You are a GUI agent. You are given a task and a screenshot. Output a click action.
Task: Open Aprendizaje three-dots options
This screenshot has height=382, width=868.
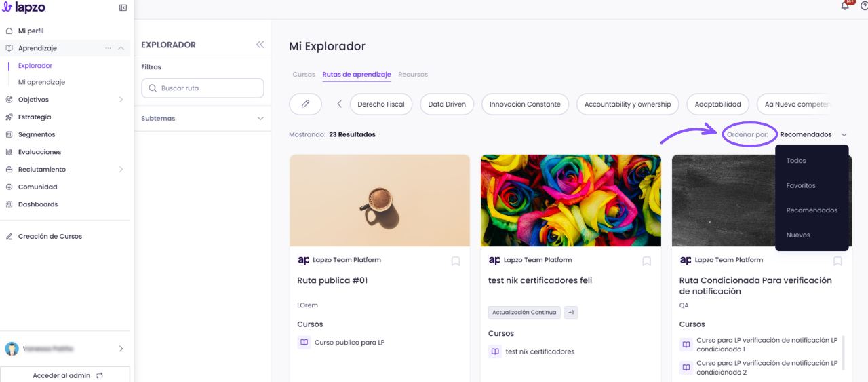point(108,48)
